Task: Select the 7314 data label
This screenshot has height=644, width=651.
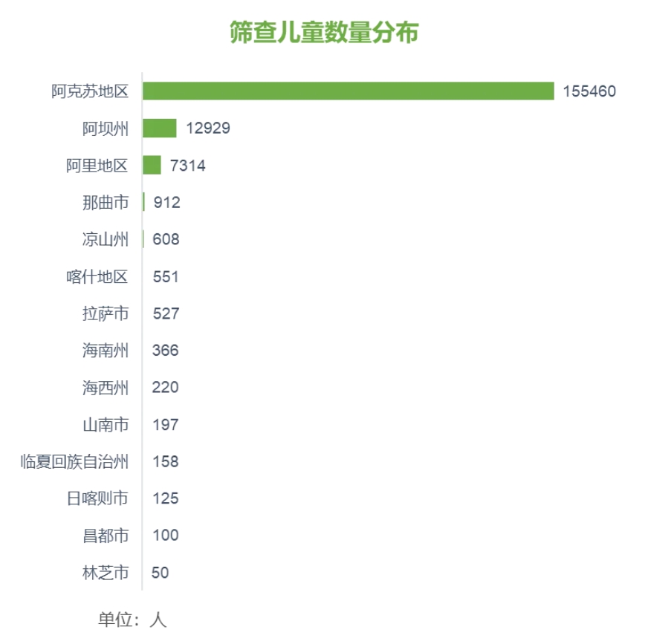Action: [188, 166]
